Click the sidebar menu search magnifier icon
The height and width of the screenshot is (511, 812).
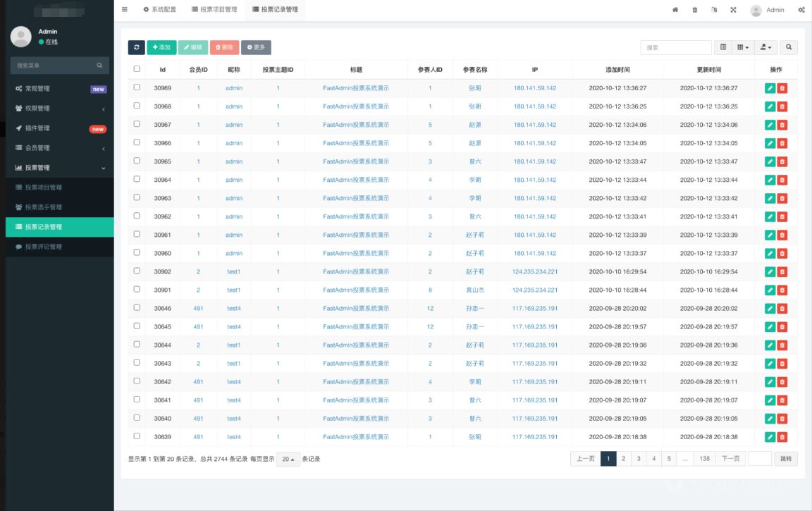(x=99, y=66)
